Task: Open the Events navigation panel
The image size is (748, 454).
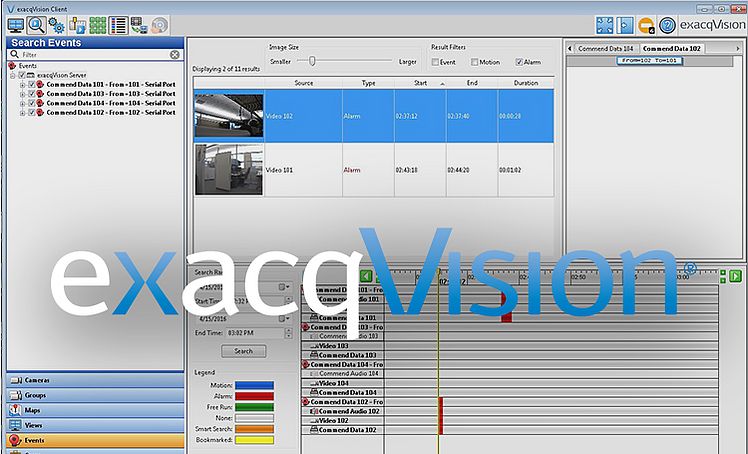Action: [95, 440]
